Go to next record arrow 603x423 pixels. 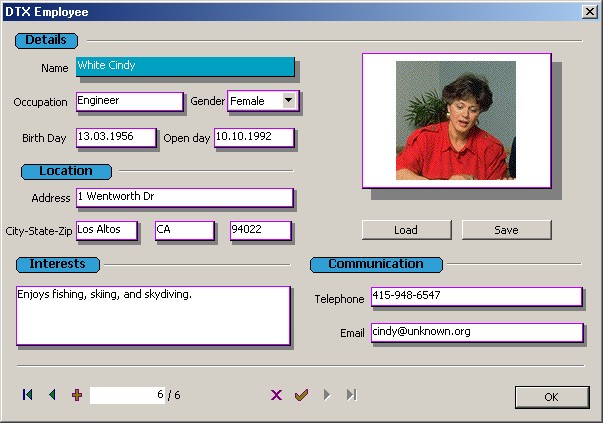pyautogui.click(x=327, y=395)
